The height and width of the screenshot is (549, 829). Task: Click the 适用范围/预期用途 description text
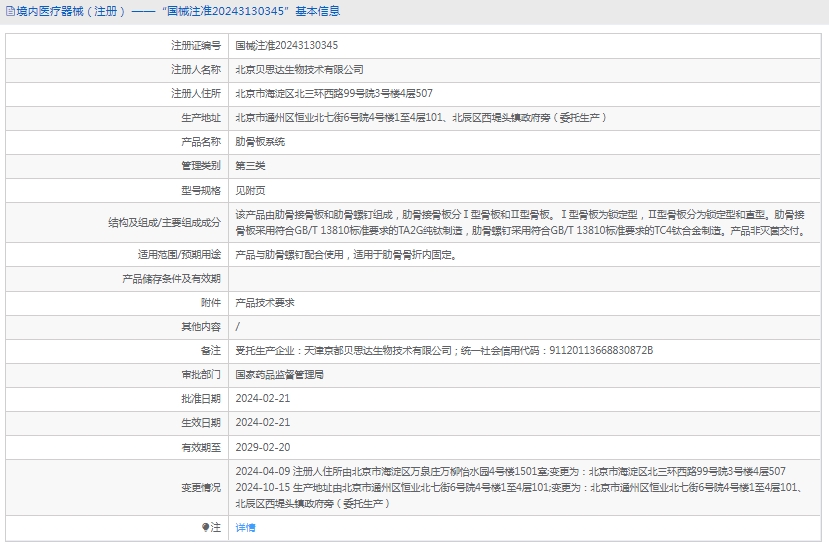pyautogui.click(x=345, y=255)
